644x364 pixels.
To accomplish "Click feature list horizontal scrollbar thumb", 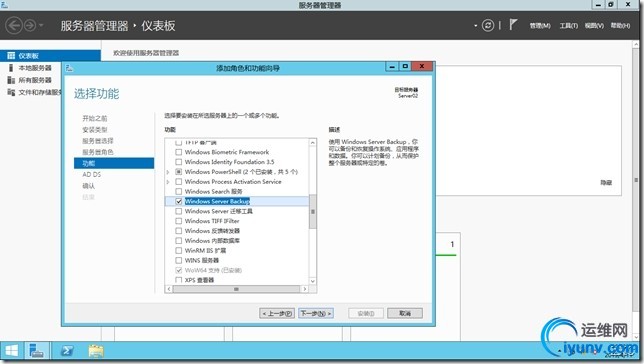I will (x=236, y=289).
